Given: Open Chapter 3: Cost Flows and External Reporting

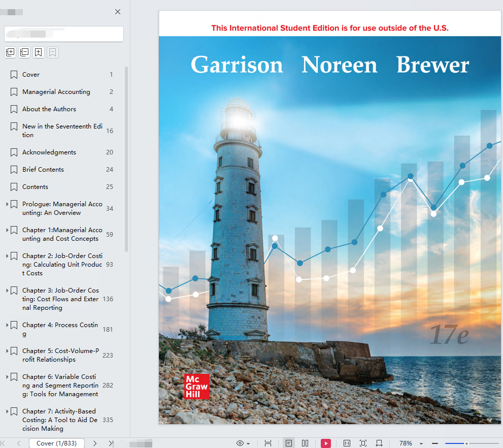Looking at the screenshot, I should pos(60,299).
